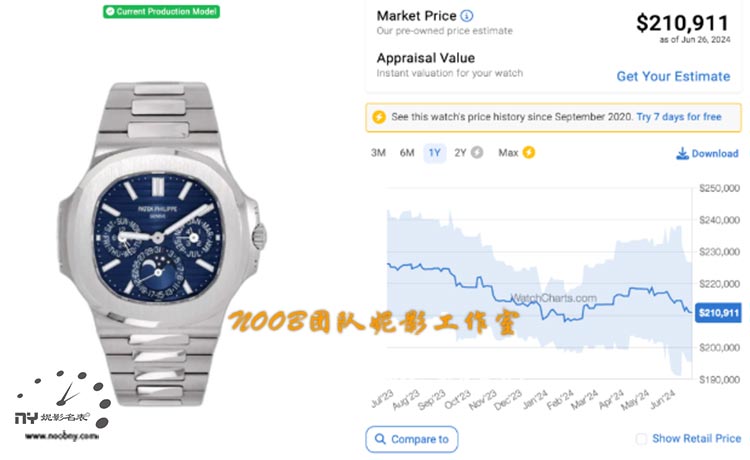The height and width of the screenshot is (460, 750).
Task: Click the Download arrow icon
Action: [682, 153]
